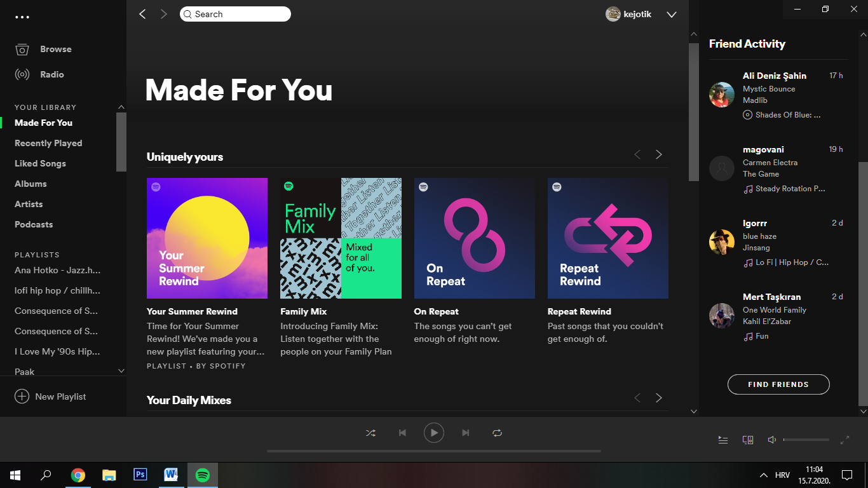Open kejotik profile avatar
The image size is (868, 488).
(613, 14)
